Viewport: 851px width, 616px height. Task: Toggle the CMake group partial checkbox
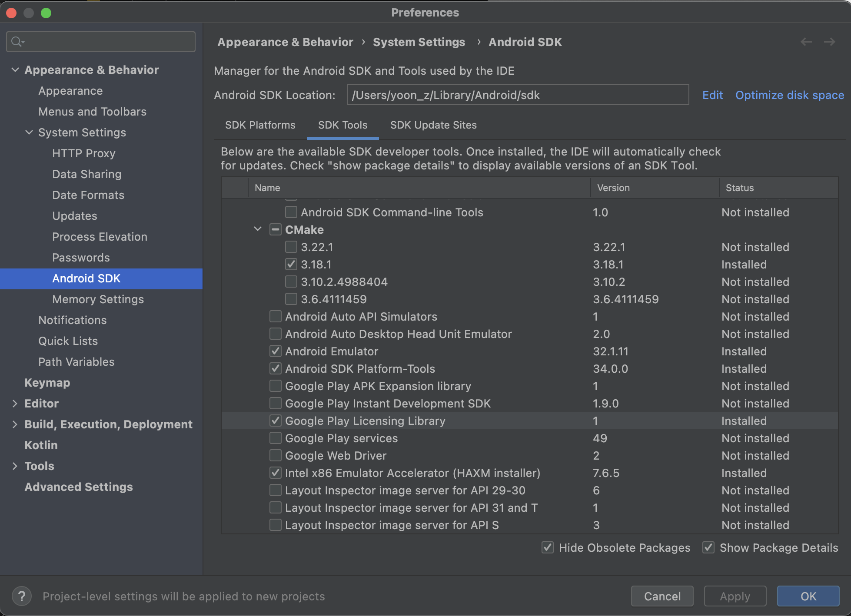[x=276, y=230]
